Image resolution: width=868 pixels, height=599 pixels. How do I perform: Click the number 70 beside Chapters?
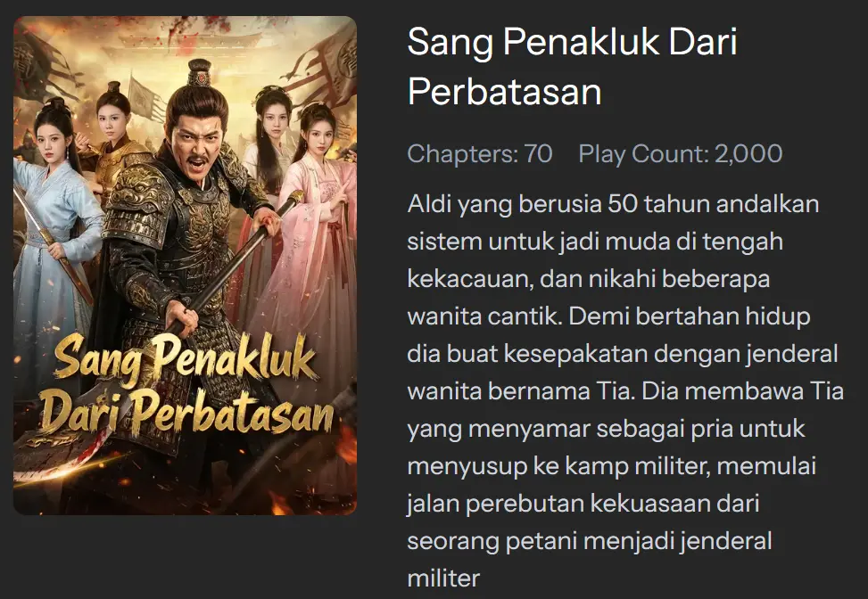pos(538,153)
